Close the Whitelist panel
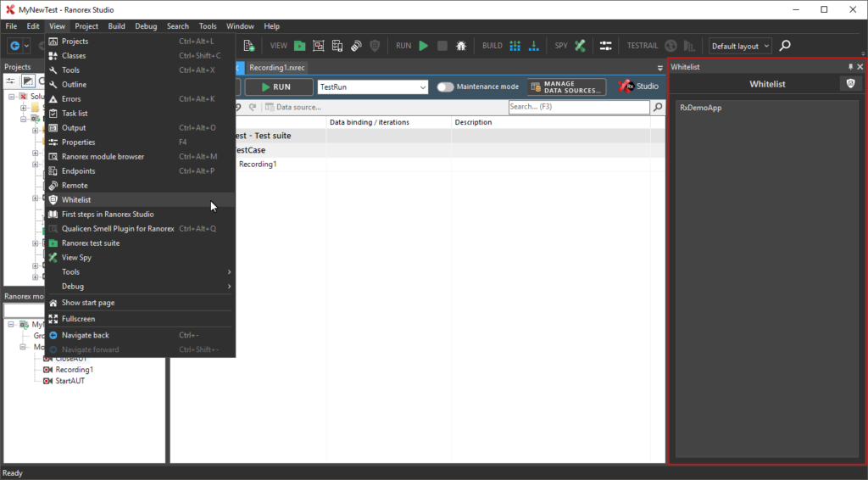The image size is (868, 480). pos(860,67)
